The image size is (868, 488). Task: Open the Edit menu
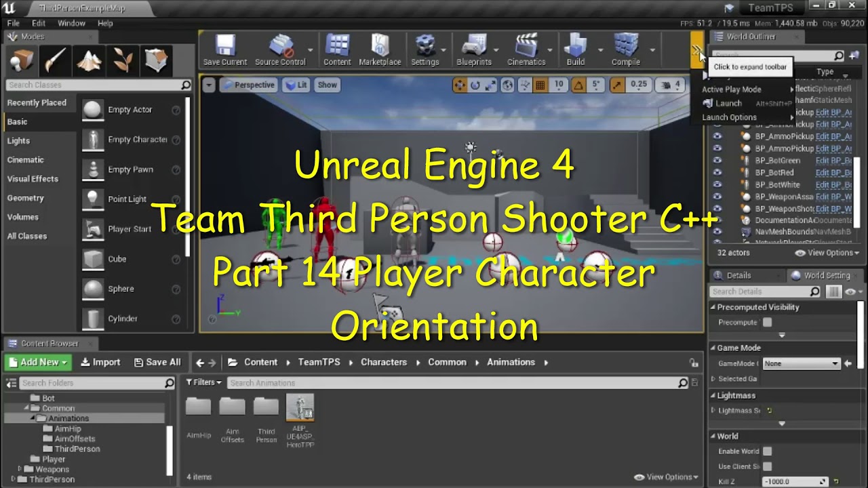tap(39, 23)
